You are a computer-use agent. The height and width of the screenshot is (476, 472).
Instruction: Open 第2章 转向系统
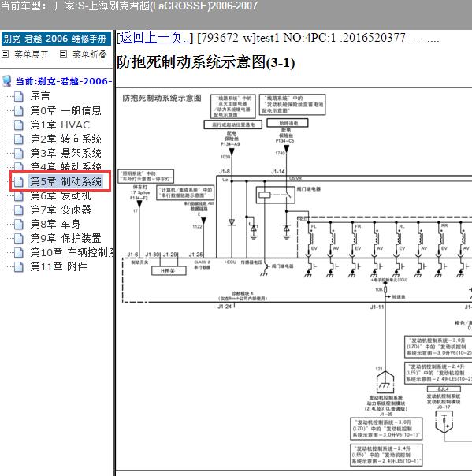tap(65, 139)
